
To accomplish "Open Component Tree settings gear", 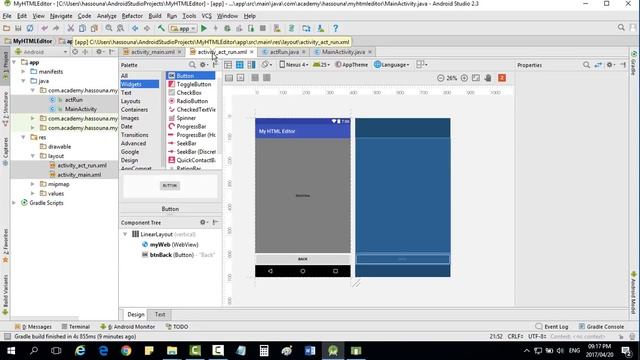I will point(203,222).
